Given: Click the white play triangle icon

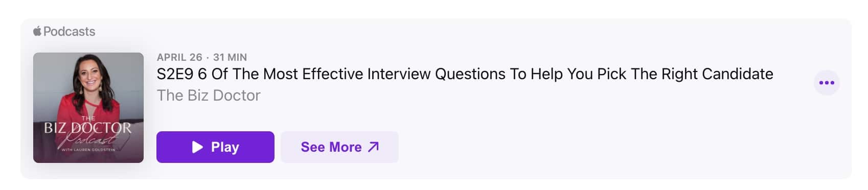Looking at the screenshot, I should click(197, 147).
